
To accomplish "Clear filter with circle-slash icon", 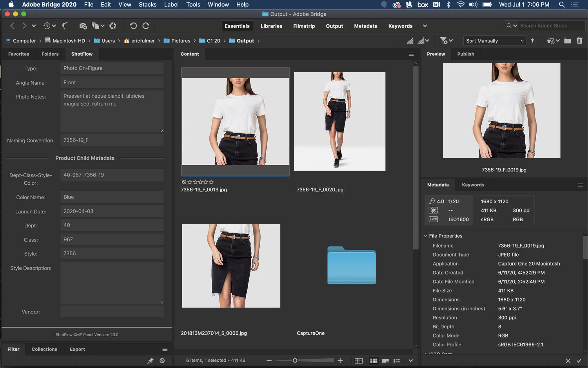I will tap(162, 361).
